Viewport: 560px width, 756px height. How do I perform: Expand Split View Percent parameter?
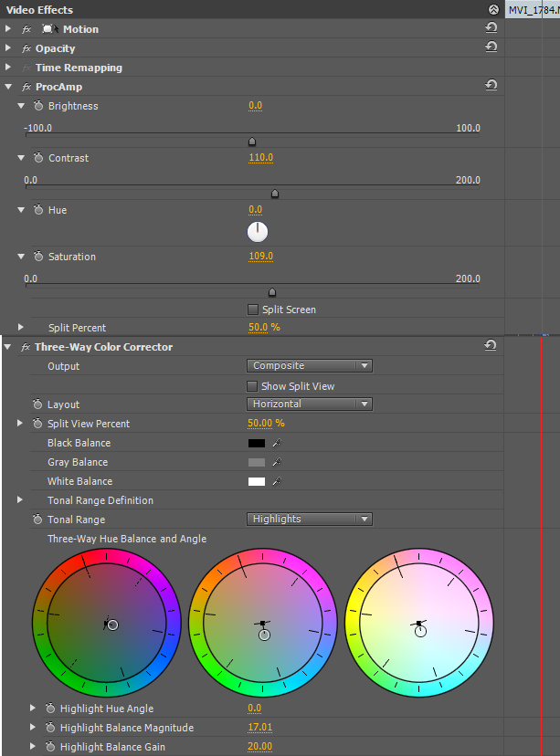pos(20,423)
